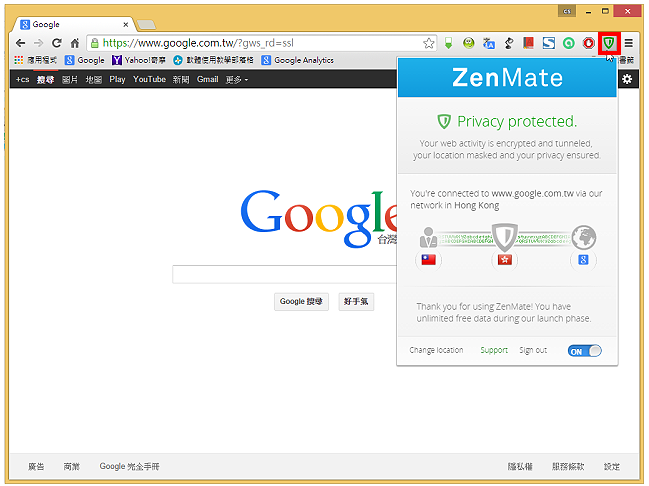Open the Yahoo! bookmark
The width and height of the screenshot is (649, 486).
(x=139, y=60)
